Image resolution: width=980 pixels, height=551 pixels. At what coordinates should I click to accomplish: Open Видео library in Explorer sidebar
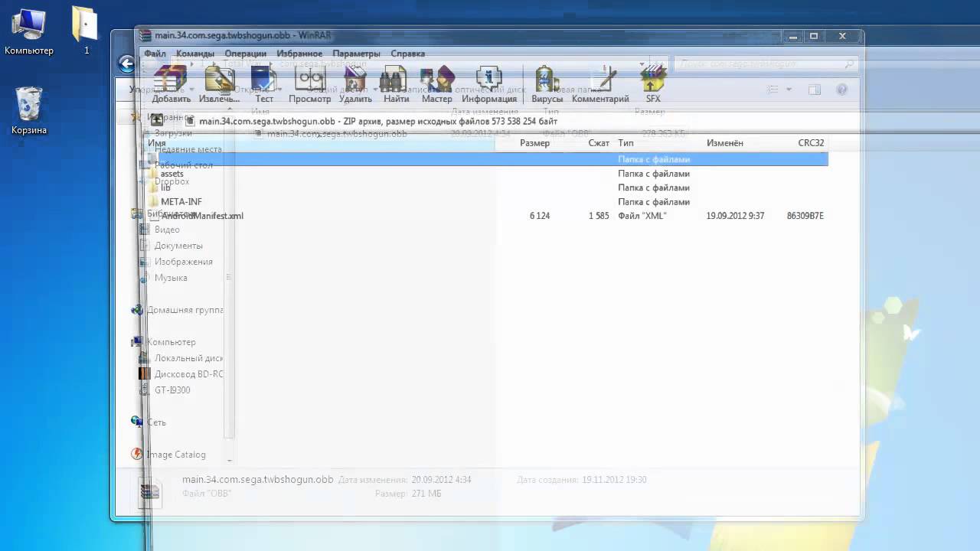[x=166, y=230]
